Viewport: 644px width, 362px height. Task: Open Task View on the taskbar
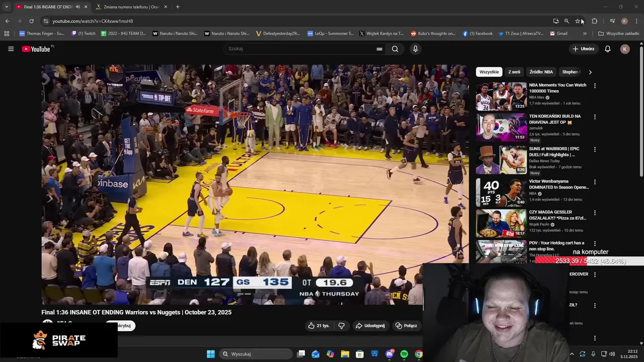[x=301, y=354]
